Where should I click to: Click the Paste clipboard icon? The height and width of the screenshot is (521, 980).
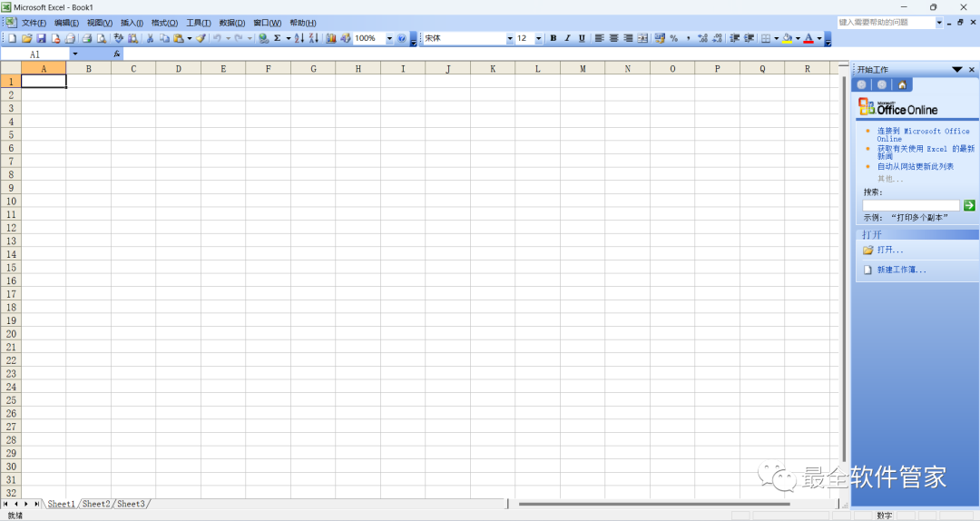[x=179, y=38]
